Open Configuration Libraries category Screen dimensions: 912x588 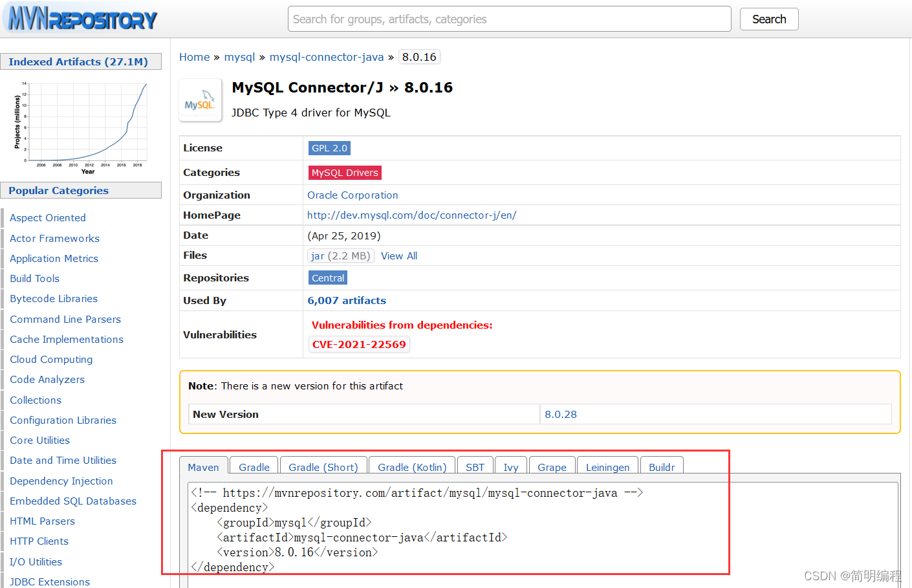click(63, 420)
